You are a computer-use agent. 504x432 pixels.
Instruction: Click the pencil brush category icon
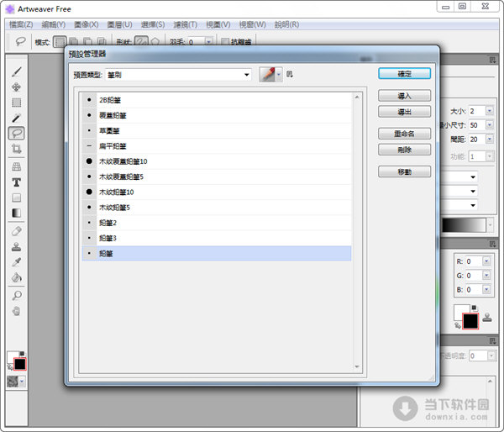point(267,75)
